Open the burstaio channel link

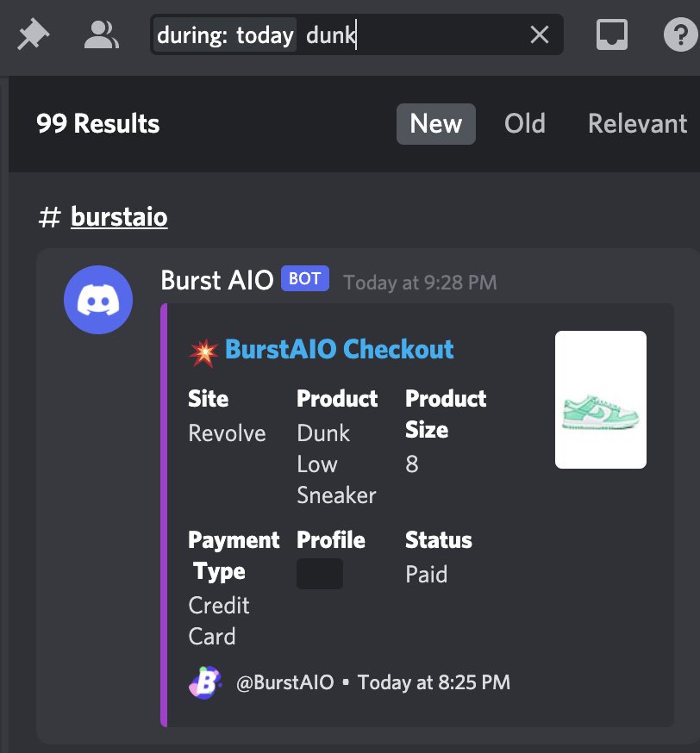tap(119, 217)
